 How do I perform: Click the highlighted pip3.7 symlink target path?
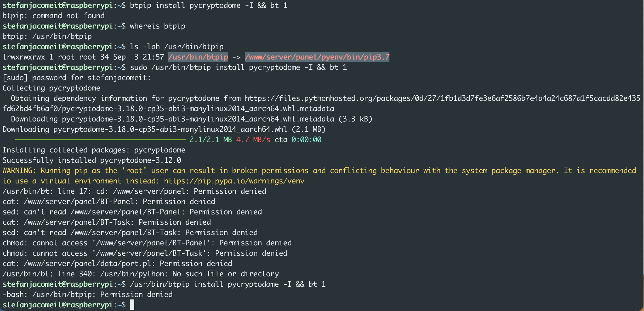pyautogui.click(x=317, y=57)
